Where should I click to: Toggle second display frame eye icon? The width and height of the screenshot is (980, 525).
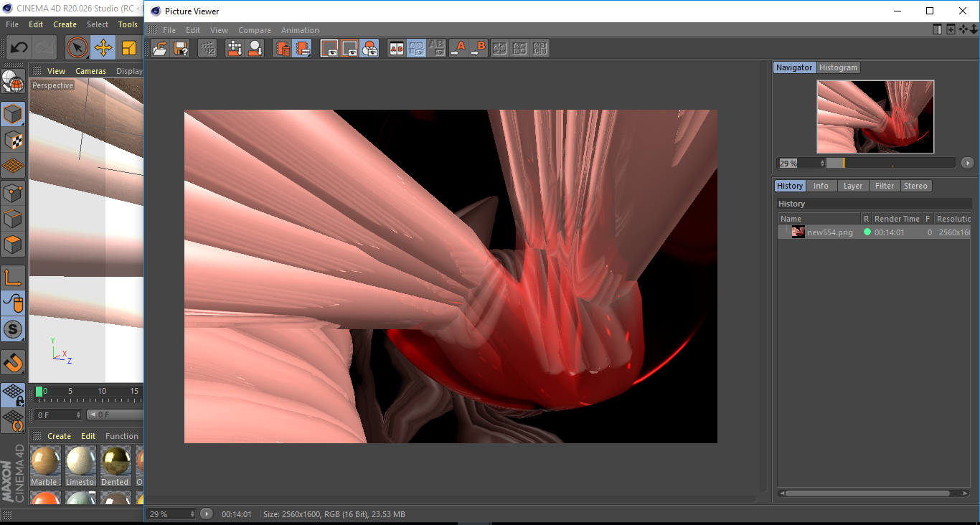tap(349, 49)
